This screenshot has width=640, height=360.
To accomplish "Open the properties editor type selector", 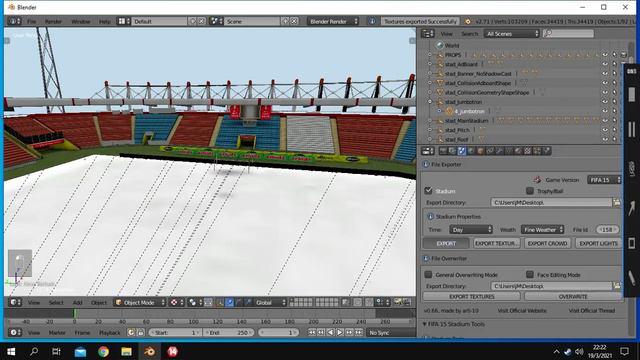I will [428, 151].
